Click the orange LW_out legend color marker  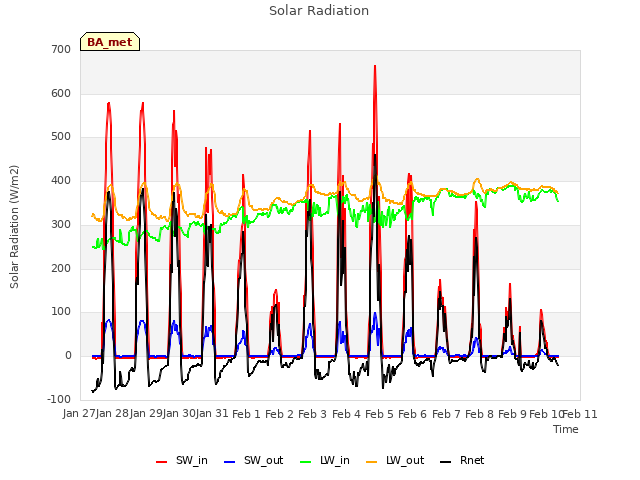click(372, 462)
